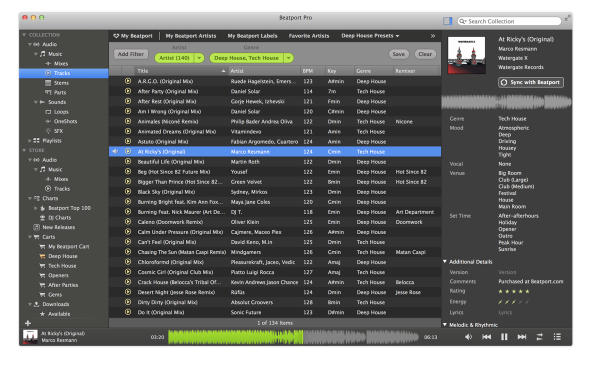Expand the Melodic & Rhythmic section

pos(445,324)
